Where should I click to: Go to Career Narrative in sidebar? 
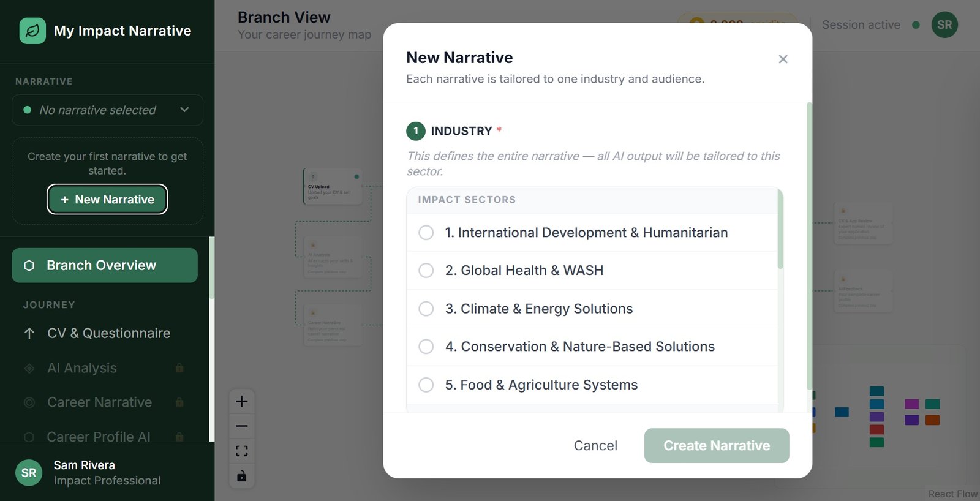[100, 402]
